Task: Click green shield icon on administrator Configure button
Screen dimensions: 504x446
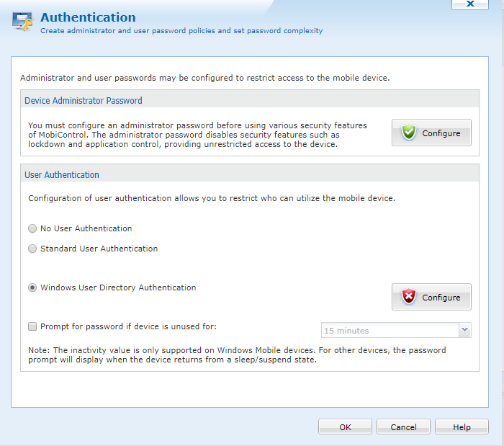Action: click(x=409, y=133)
